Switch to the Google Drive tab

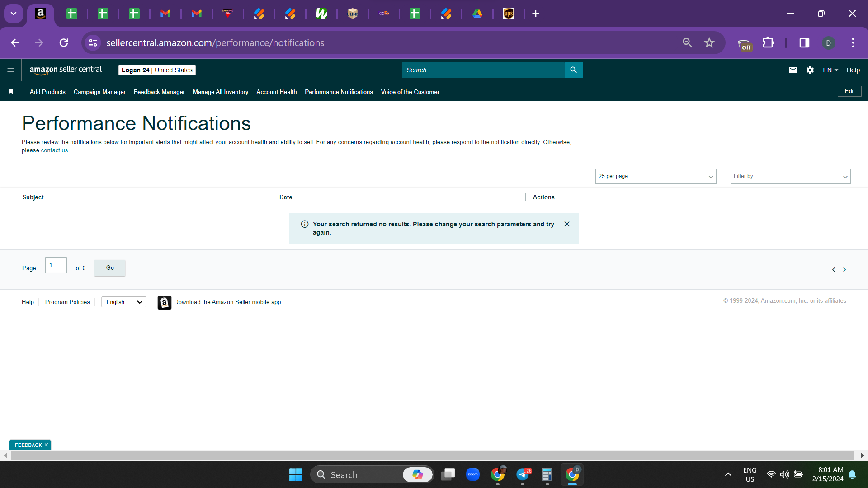pos(477,14)
